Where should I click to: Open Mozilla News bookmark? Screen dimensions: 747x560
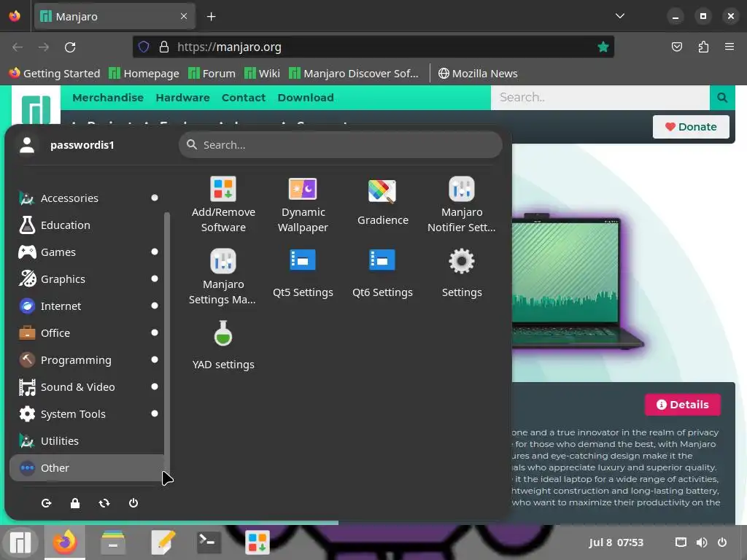coord(478,74)
